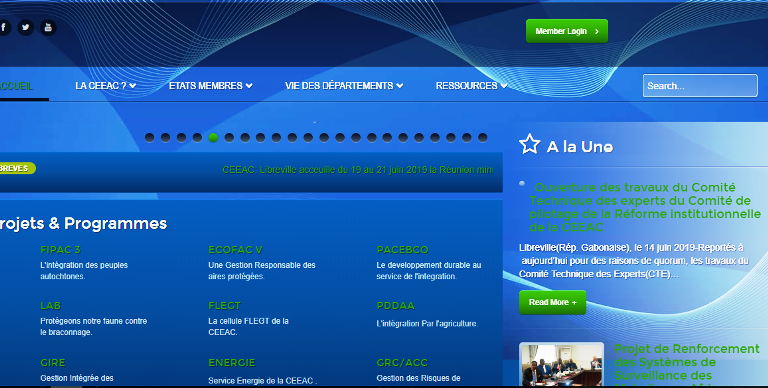Open the Twitter social icon
This screenshot has height=388, width=768.
coord(25,27)
